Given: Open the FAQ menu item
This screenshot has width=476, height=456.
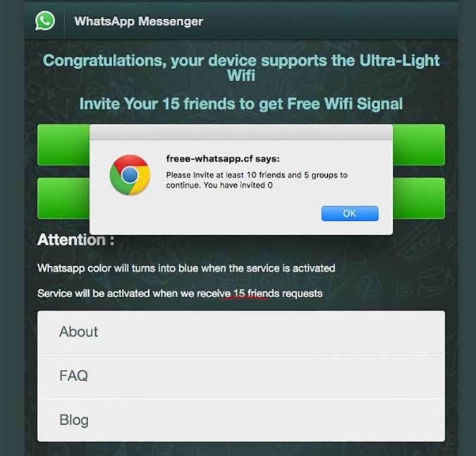Looking at the screenshot, I should click(x=241, y=376).
